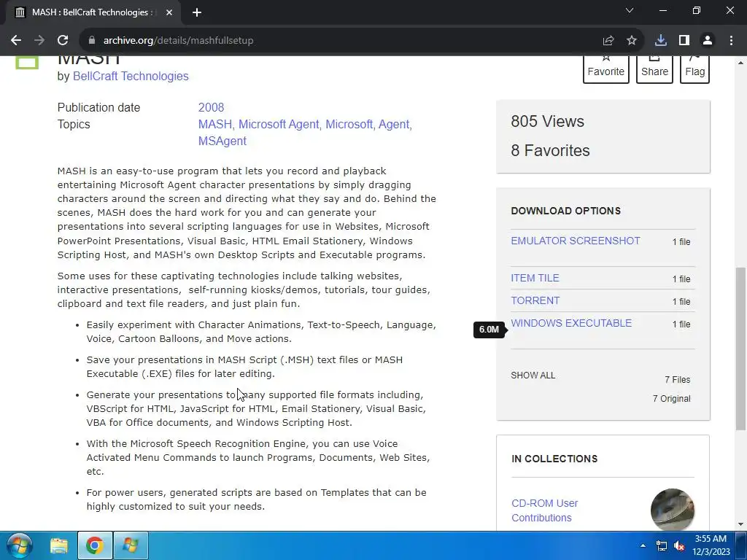
Task: Close the MASH BellCraft Technologies tab
Action: click(169, 12)
